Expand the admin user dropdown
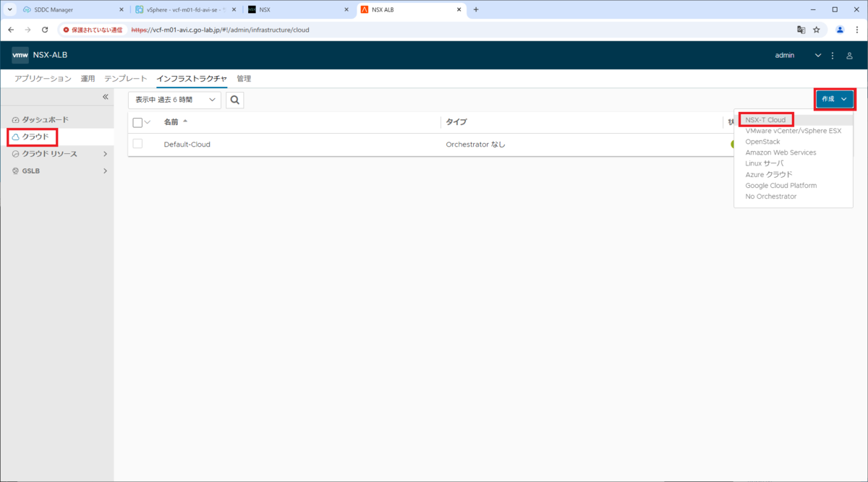 pyautogui.click(x=818, y=56)
